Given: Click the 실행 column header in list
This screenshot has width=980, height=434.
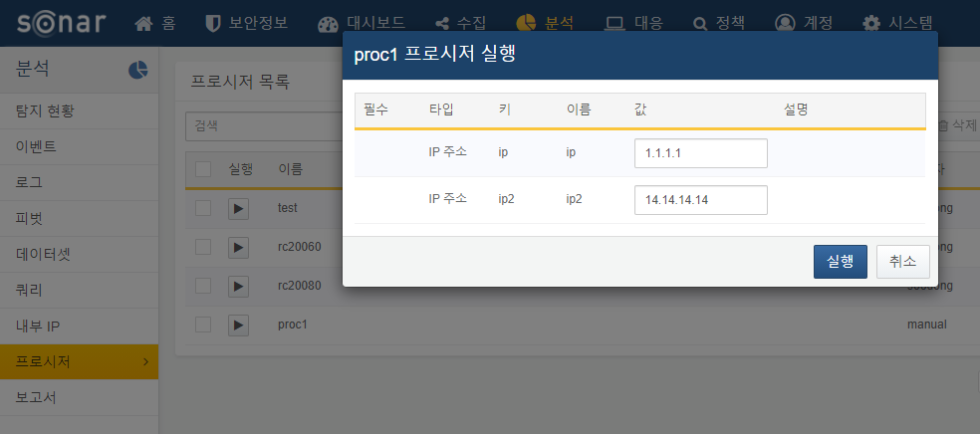Looking at the screenshot, I should [241, 169].
